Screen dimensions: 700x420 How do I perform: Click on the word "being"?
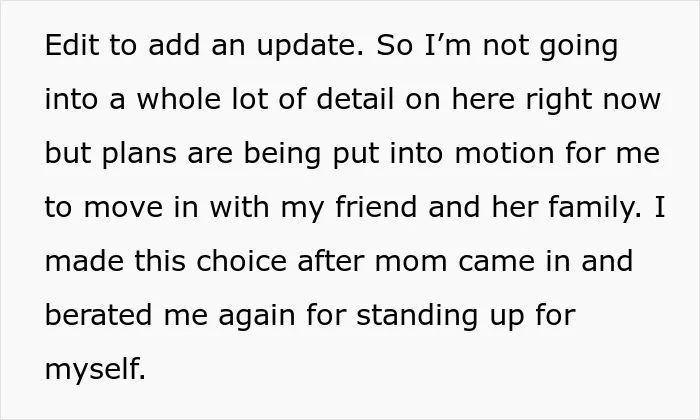coord(282,155)
